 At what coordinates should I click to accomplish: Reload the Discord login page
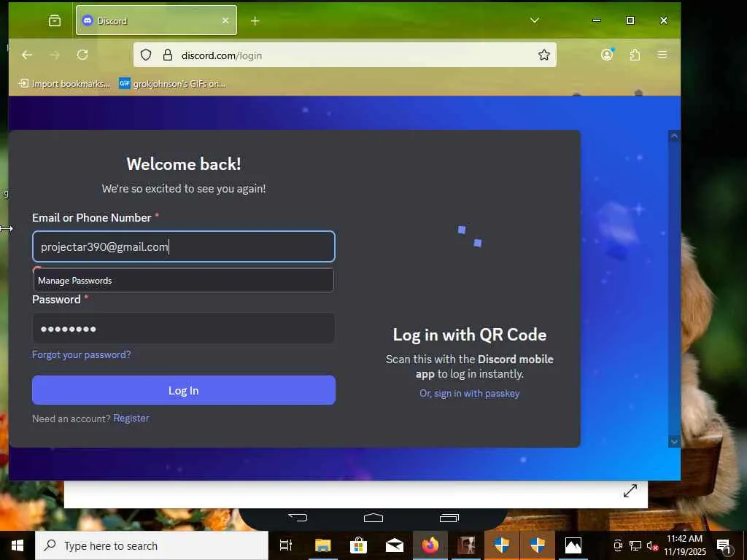tap(82, 55)
